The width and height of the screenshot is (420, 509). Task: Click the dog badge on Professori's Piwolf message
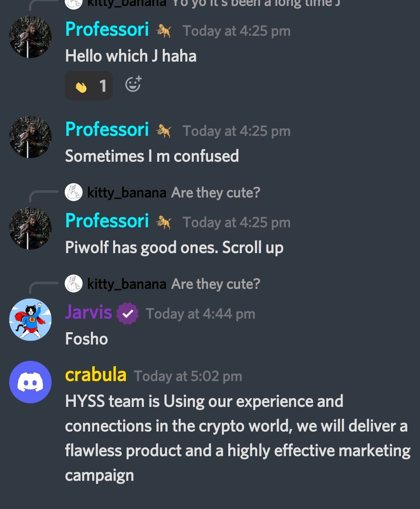pos(164,223)
